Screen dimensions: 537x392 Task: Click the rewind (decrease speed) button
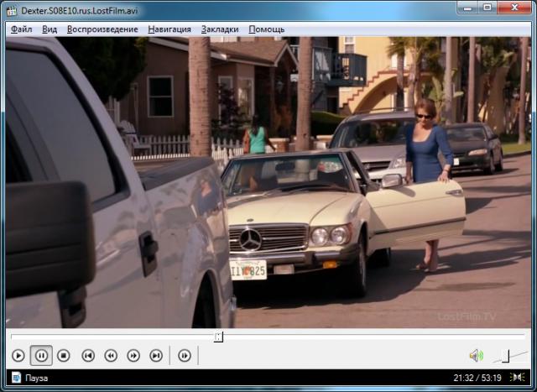(111, 356)
